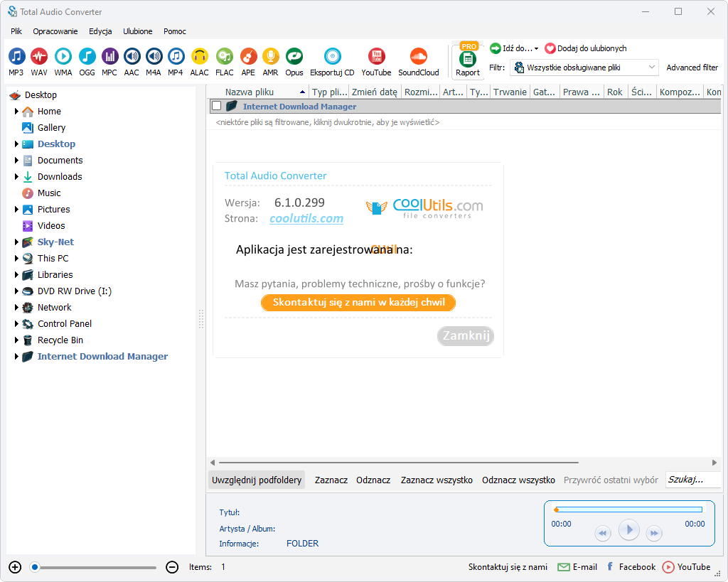Image resolution: width=728 pixels, height=582 pixels.
Task: Click the Odznacz button
Action: (373, 480)
